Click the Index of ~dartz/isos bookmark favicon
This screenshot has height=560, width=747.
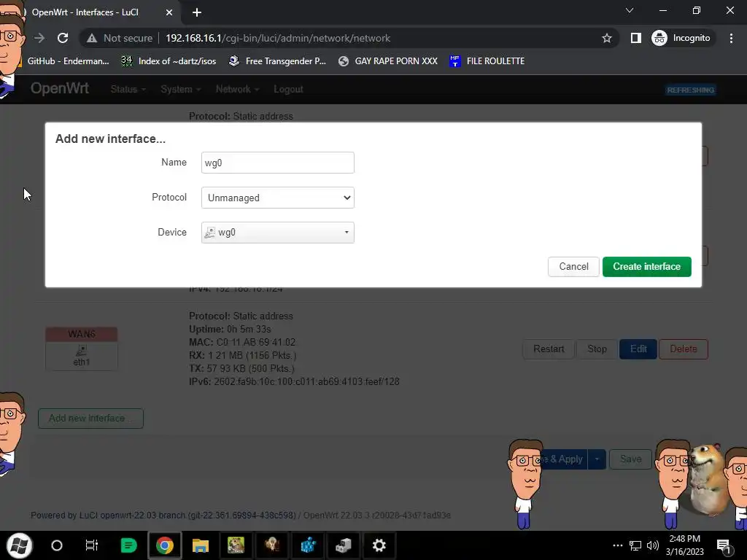click(x=127, y=61)
